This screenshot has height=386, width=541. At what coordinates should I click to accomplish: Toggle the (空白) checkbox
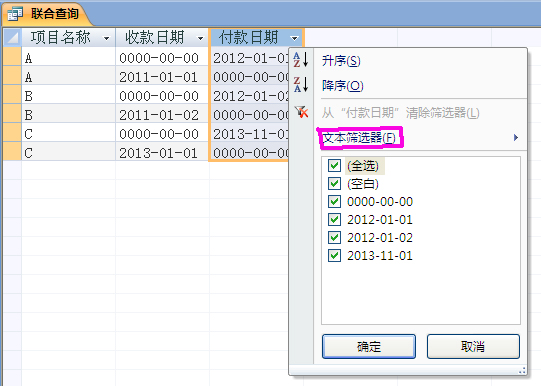tap(334, 184)
